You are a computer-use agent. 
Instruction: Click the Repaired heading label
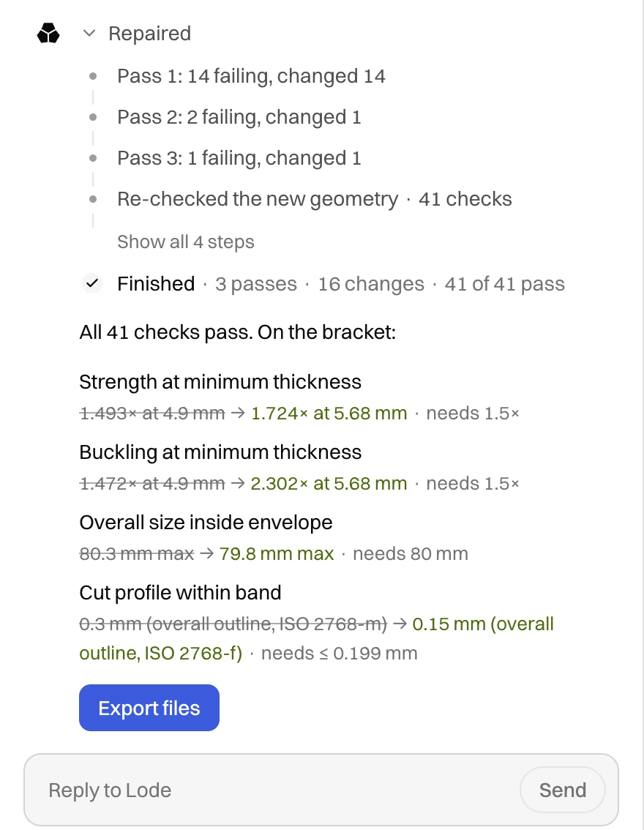150,34
